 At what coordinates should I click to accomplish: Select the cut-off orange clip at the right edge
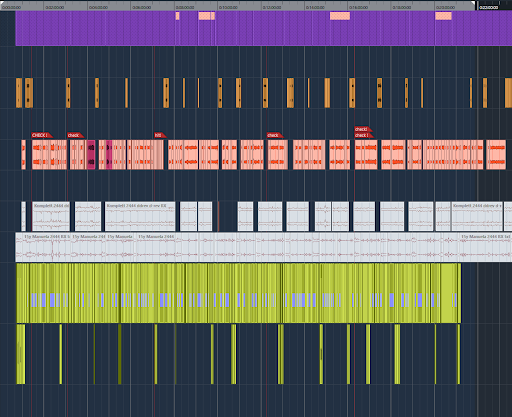pyautogui.click(x=508, y=93)
